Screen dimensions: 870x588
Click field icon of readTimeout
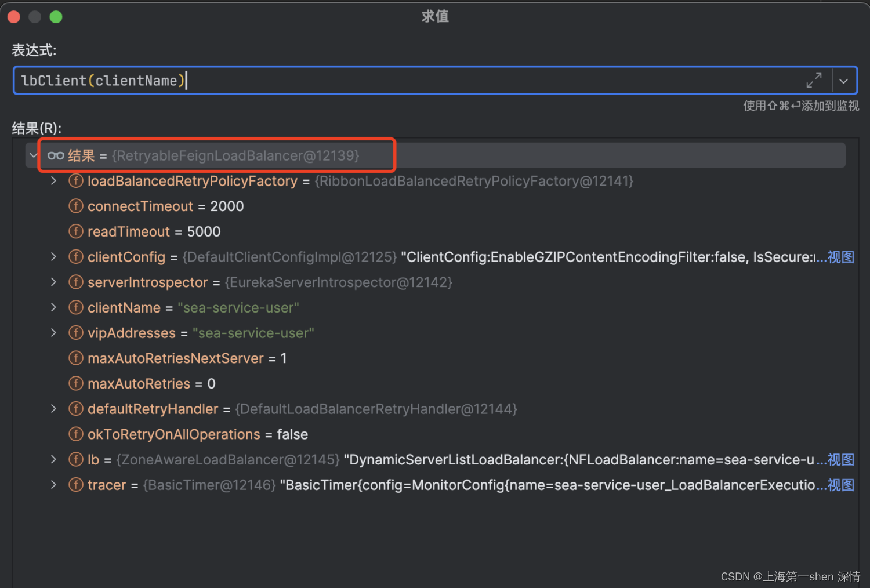coord(76,231)
